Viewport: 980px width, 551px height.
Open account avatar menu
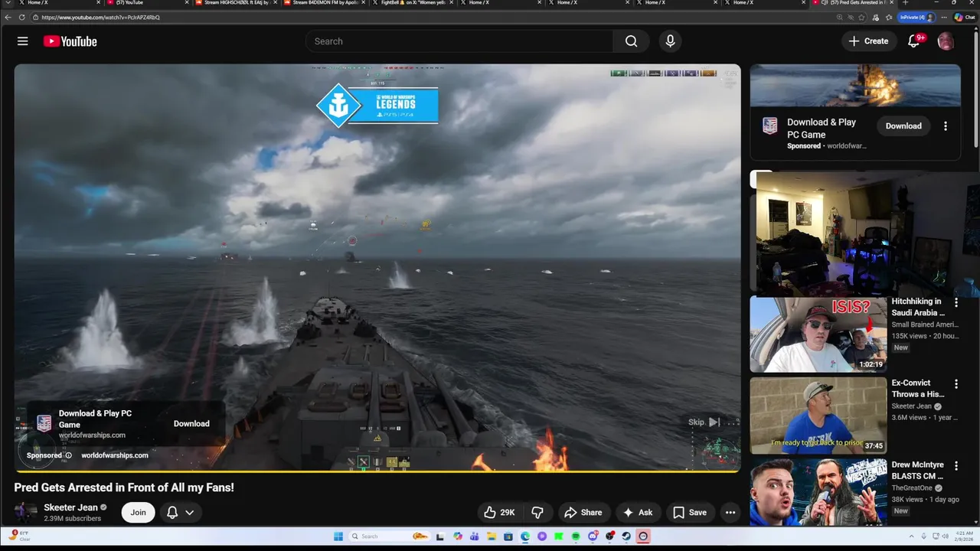click(x=946, y=41)
